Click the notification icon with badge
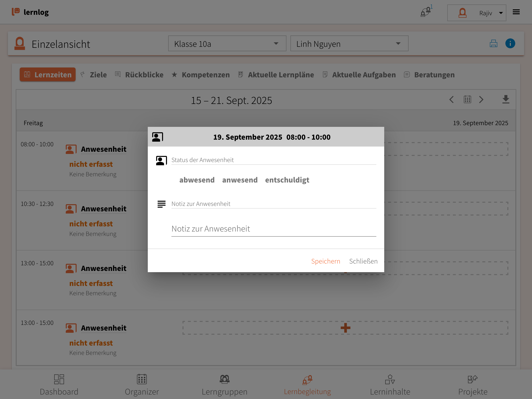 (x=426, y=12)
